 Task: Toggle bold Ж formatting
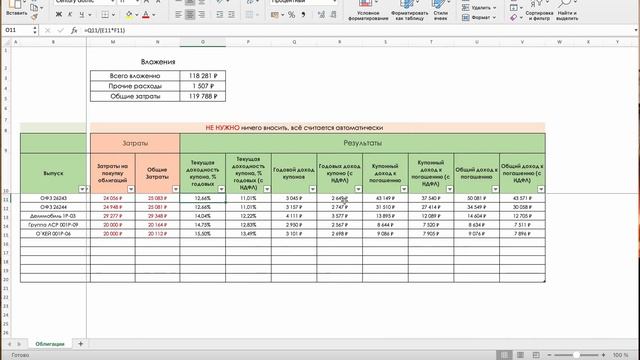[59, 15]
